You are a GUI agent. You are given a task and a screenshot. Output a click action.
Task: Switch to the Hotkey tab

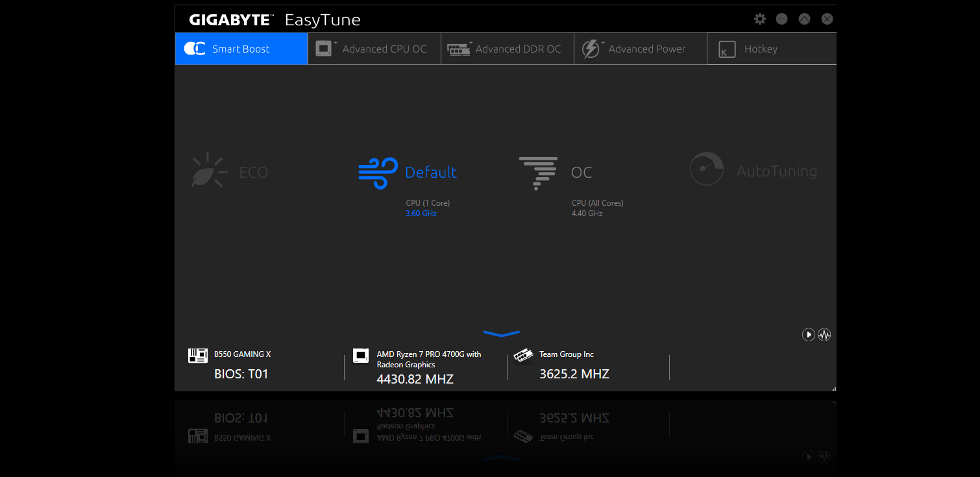pyautogui.click(x=759, y=49)
